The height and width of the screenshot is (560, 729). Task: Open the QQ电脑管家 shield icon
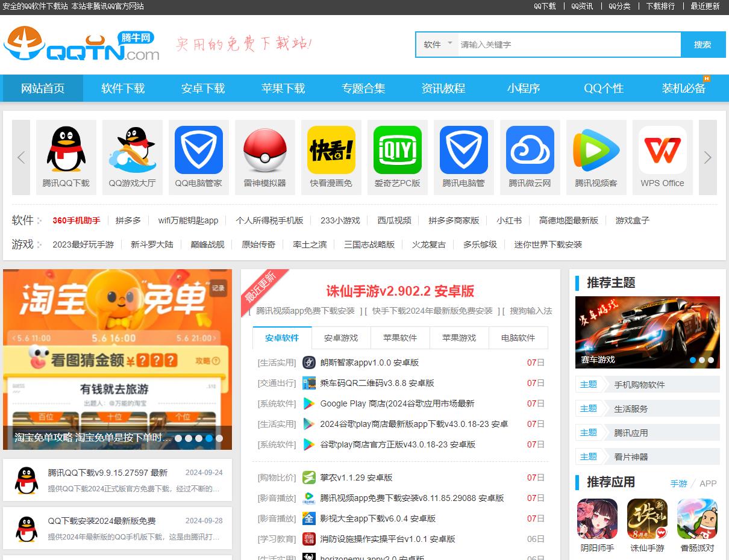click(199, 150)
